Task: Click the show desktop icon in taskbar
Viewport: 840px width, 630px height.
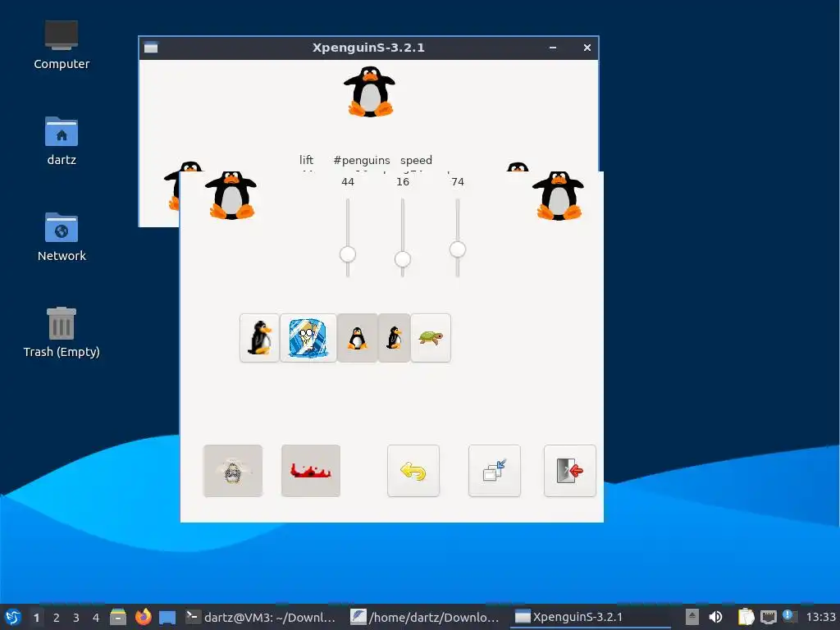Action: (x=167, y=617)
